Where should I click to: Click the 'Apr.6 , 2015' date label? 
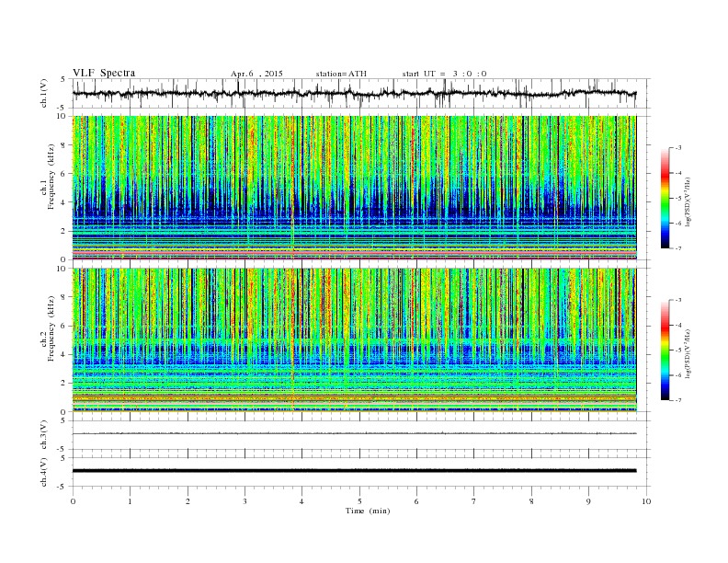pos(256,74)
